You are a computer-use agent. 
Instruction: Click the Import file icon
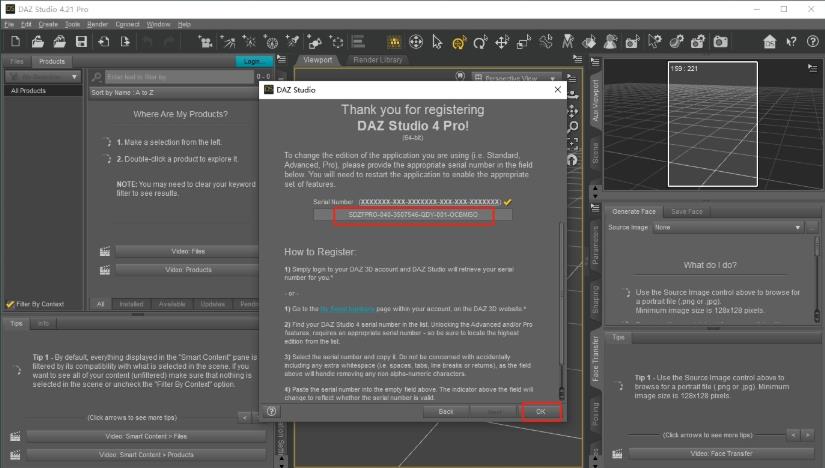coord(103,42)
